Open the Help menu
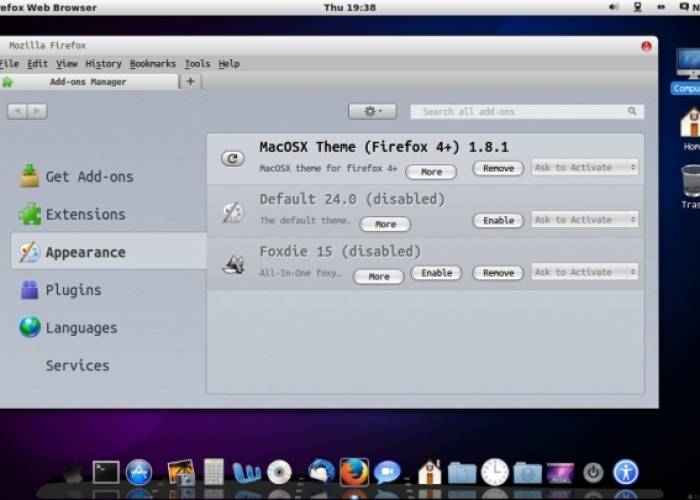This screenshot has height=500, width=700. (229, 63)
